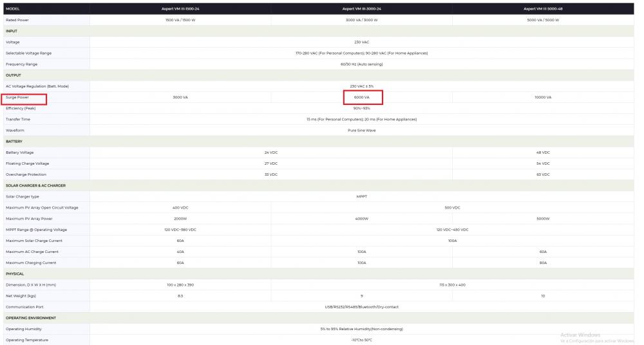Select 'MPPT Range @ Operating Voltage' label
Screen dimensions: 644x345
pos(36,230)
